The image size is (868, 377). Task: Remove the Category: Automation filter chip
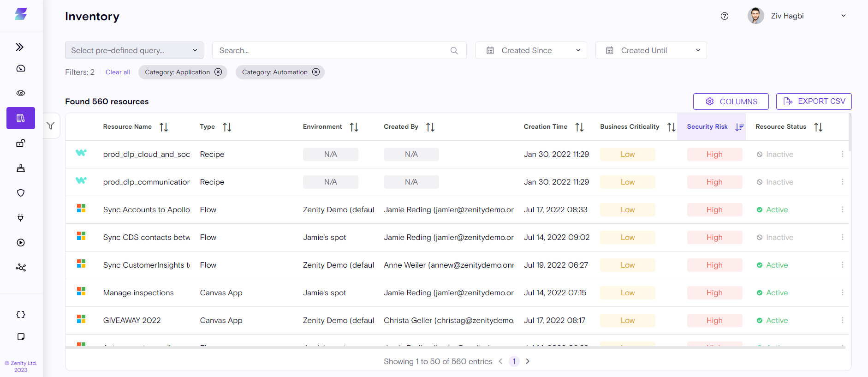click(316, 72)
